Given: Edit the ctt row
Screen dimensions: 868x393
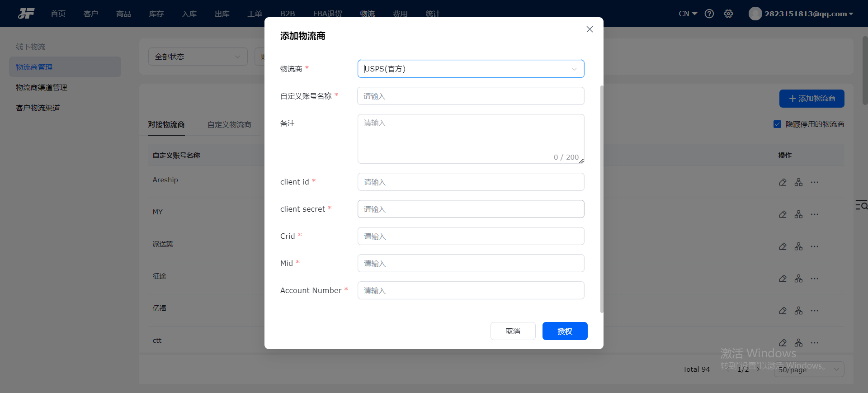Looking at the screenshot, I should (783, 343).
